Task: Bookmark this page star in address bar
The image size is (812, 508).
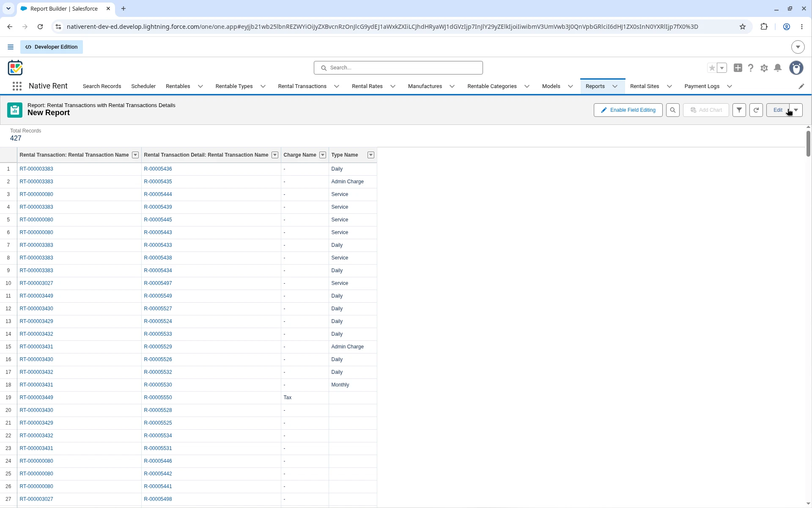Action: 743,27
